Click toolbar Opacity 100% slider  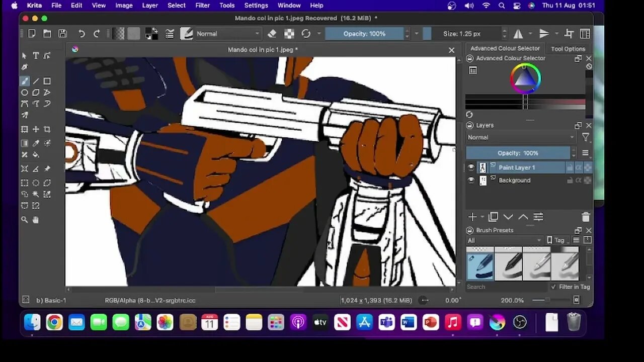364,34
